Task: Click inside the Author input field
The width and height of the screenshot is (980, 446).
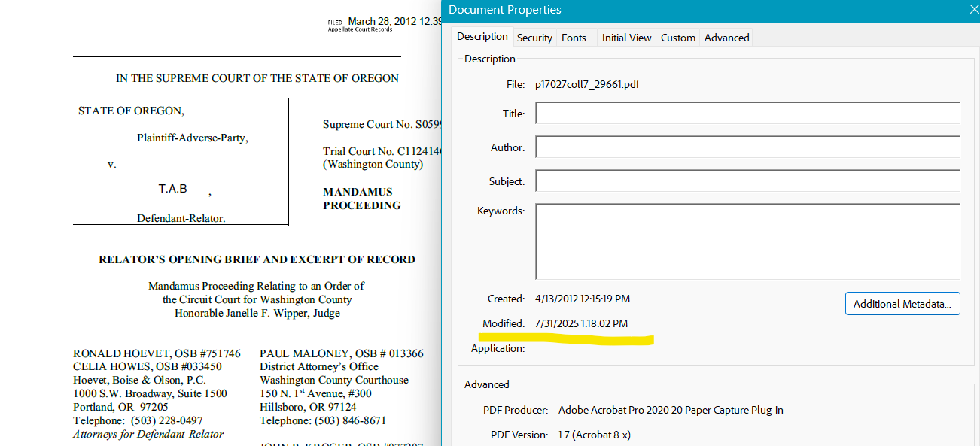Action: (x=747, y=147)
